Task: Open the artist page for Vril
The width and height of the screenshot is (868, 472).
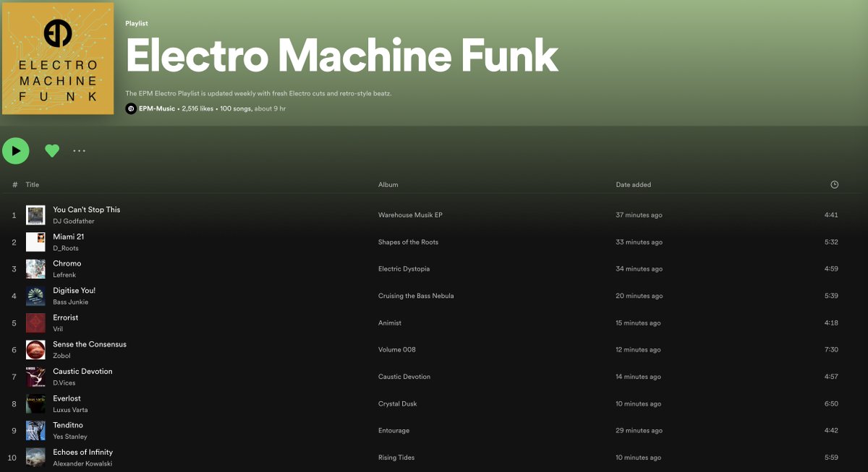Action: (58, 329)
